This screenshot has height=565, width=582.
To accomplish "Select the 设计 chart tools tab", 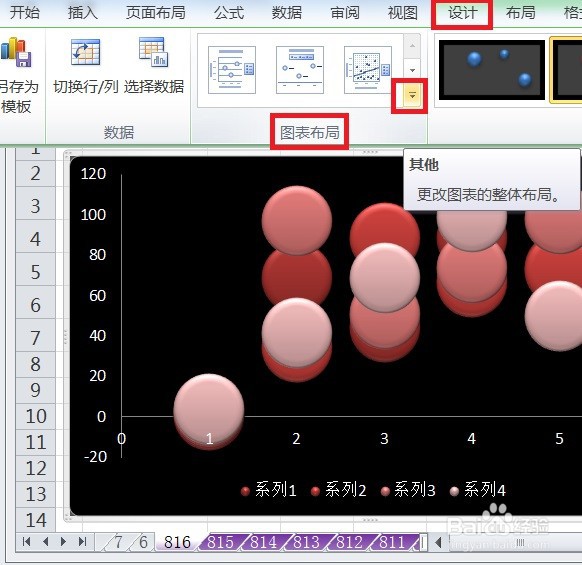I will (x=462, y=13).
